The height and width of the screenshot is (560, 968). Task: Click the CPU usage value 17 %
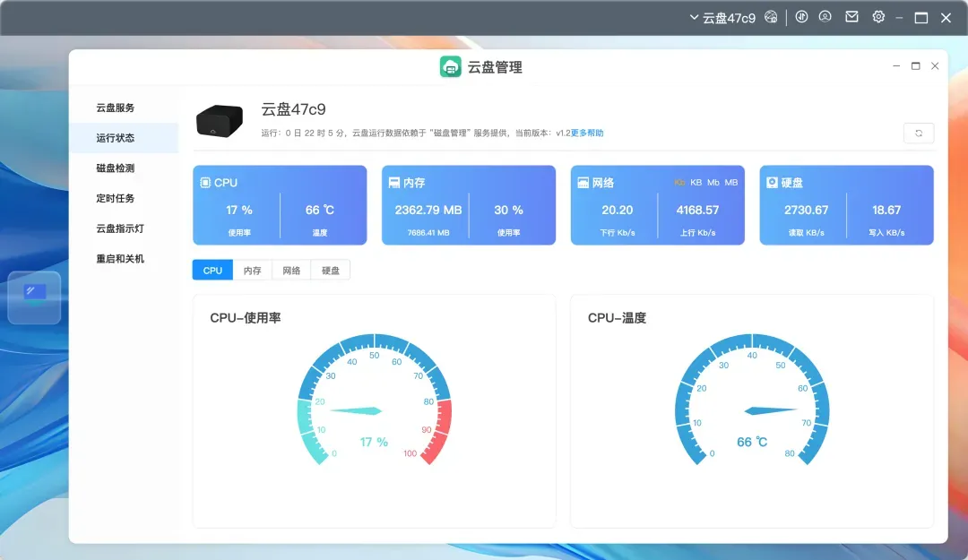(239, 211)
